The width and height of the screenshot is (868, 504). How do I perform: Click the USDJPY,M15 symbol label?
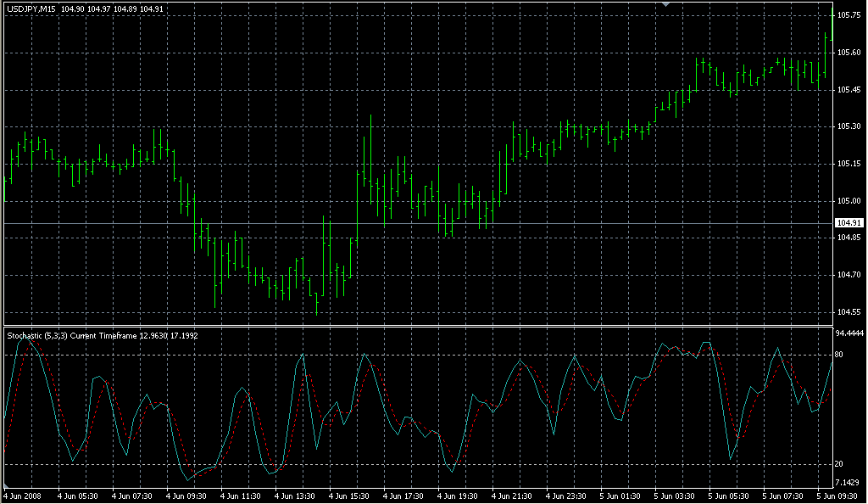(31, 8)
